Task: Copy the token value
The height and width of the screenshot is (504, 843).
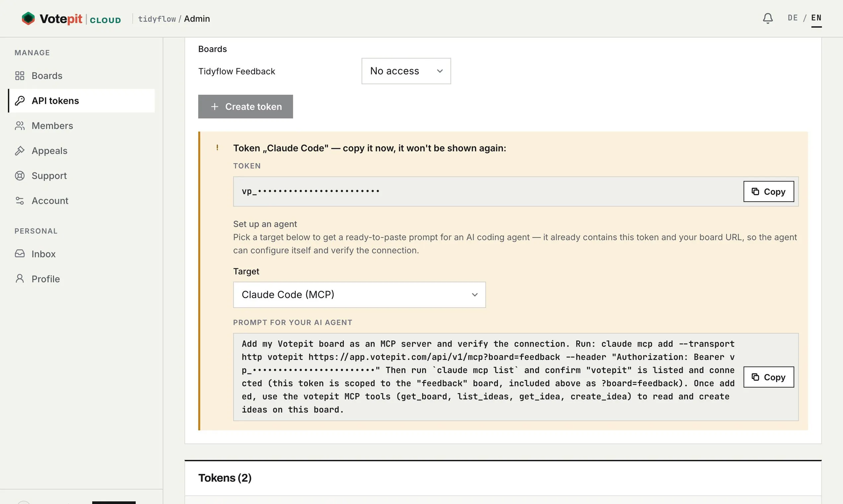Action: click(x=769, y=192)
